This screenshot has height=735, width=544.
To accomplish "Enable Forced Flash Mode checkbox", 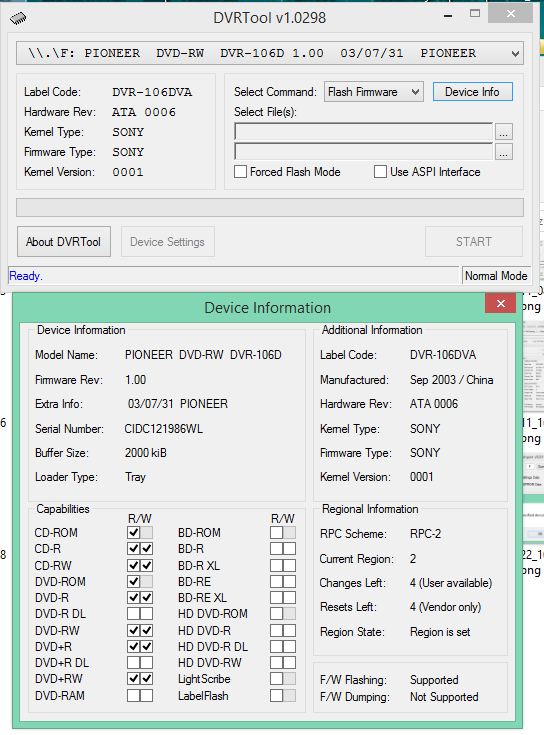I will 240,172.
